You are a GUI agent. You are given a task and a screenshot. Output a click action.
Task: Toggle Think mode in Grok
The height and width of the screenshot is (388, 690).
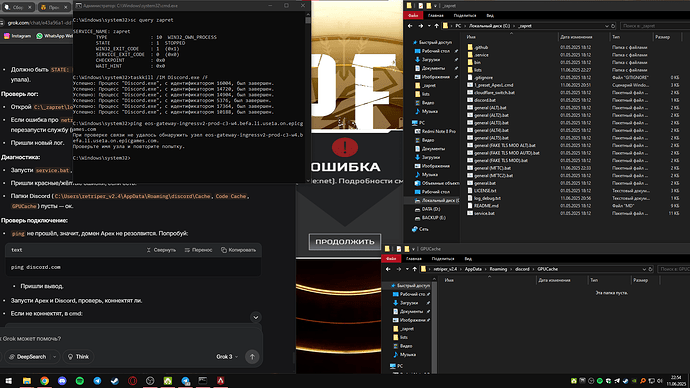coord(78,357)
